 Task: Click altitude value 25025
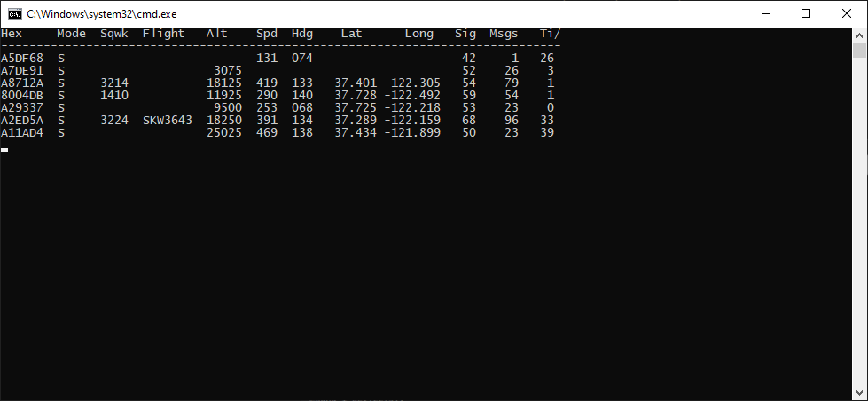(224, 132)
